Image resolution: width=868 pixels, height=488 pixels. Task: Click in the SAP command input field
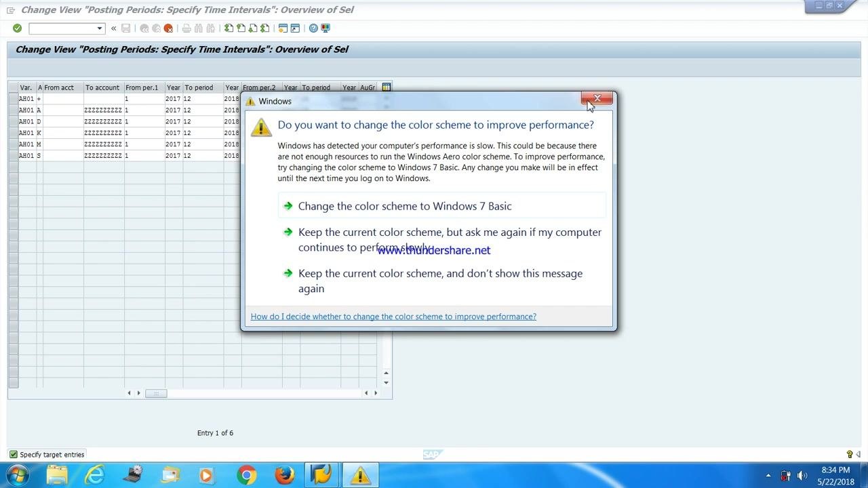click(62, 28)
